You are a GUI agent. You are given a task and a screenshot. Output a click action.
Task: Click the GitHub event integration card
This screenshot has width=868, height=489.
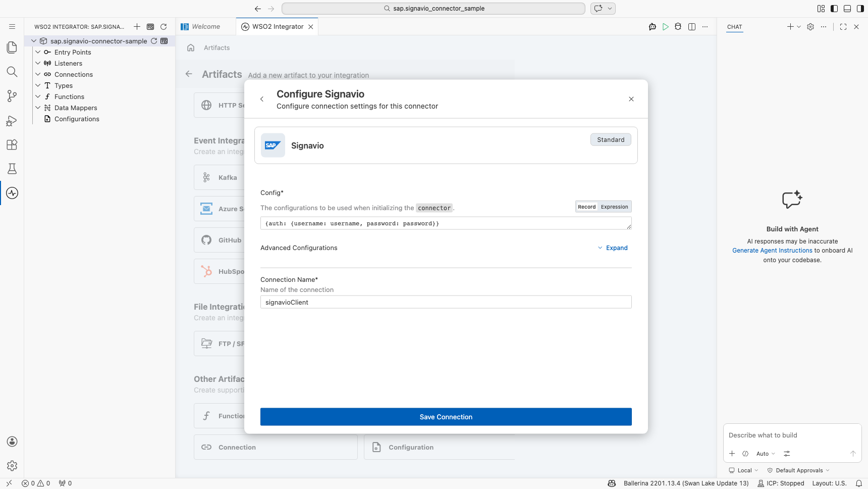point(220,240)
